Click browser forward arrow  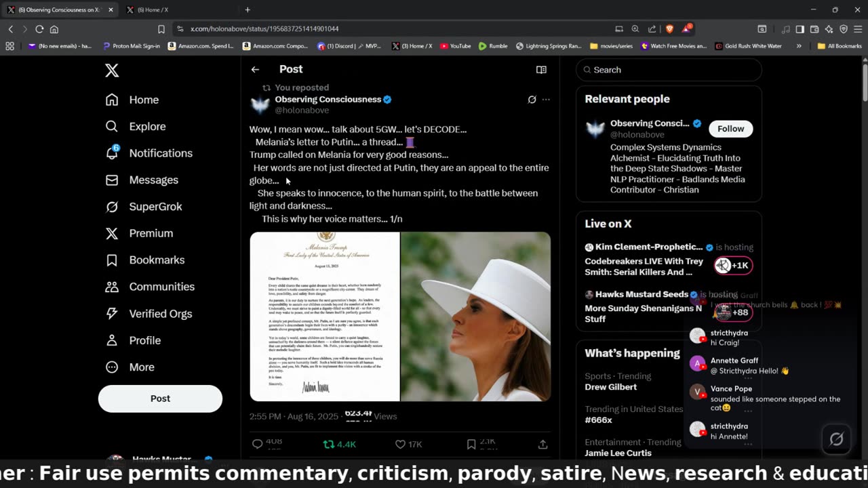tap(24, 29)
